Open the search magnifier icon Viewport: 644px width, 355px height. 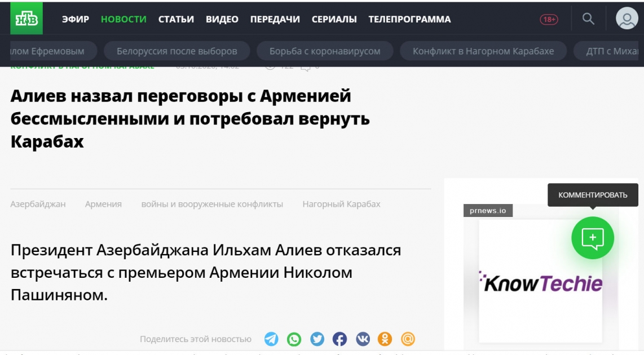(x=588, y=19)
